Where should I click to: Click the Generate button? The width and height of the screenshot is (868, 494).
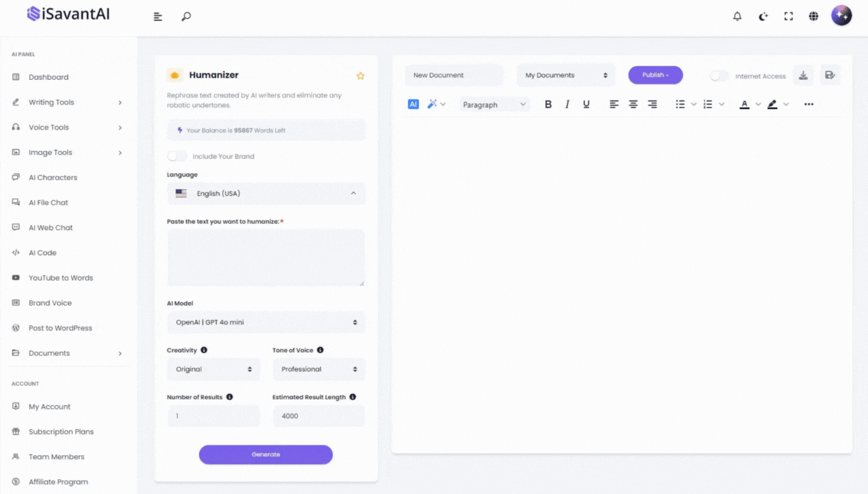[265, 454]
